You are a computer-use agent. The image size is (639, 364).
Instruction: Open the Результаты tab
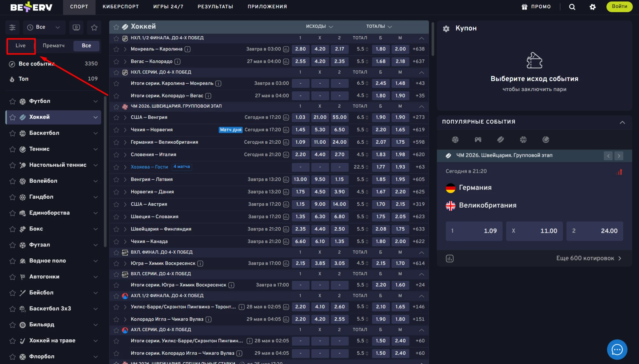215,7
